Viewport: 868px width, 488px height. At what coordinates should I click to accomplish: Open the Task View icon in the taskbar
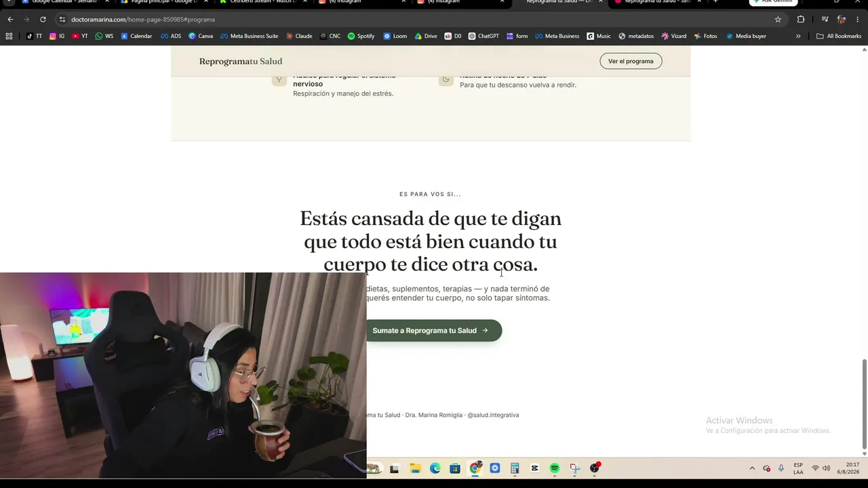point(394,468)
